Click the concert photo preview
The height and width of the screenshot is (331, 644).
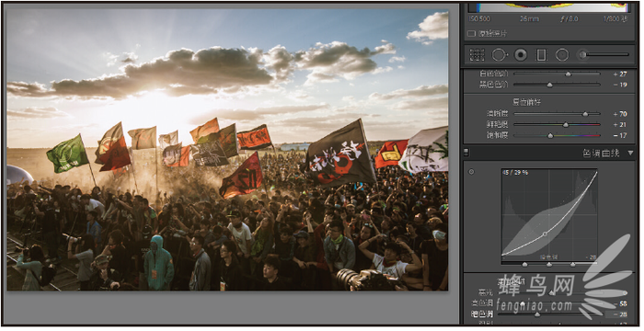coord(227,150)
